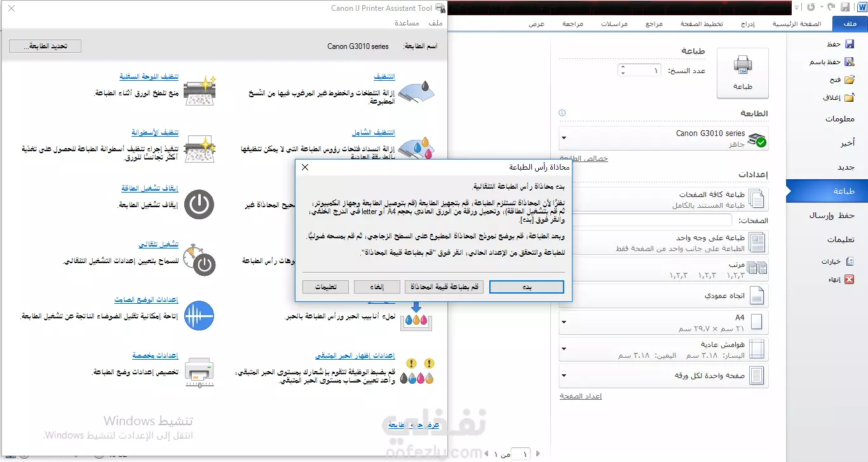Select Recent (أخير) in Word backstage menu
Viewport: 868px width, 462px height.
point(847,143)
